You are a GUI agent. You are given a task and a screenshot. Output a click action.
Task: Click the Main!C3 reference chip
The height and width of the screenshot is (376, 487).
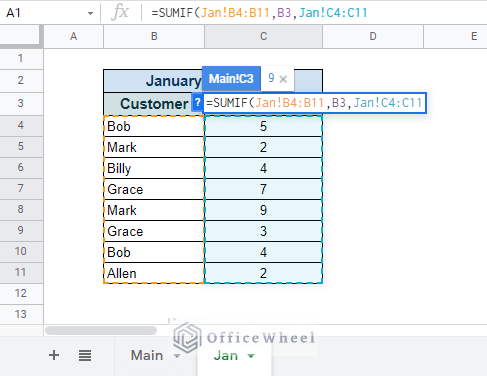tap(231, 79)
